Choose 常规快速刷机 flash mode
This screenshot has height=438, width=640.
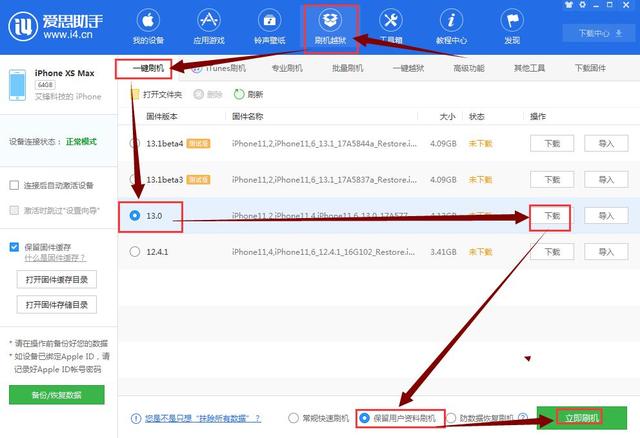click(x=293, y=418)
